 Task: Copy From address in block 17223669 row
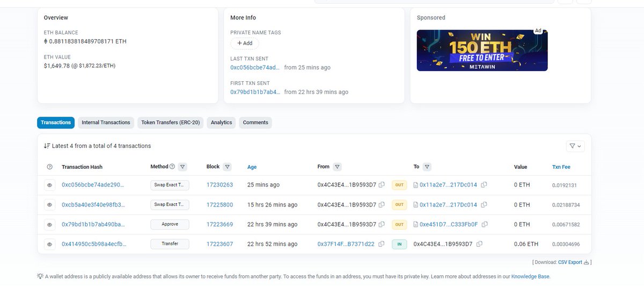382,224
